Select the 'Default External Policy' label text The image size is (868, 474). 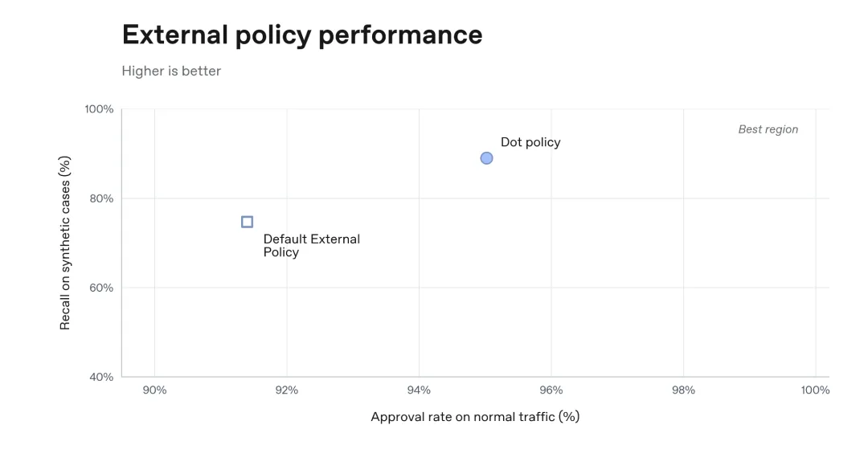tap(312, 246)
